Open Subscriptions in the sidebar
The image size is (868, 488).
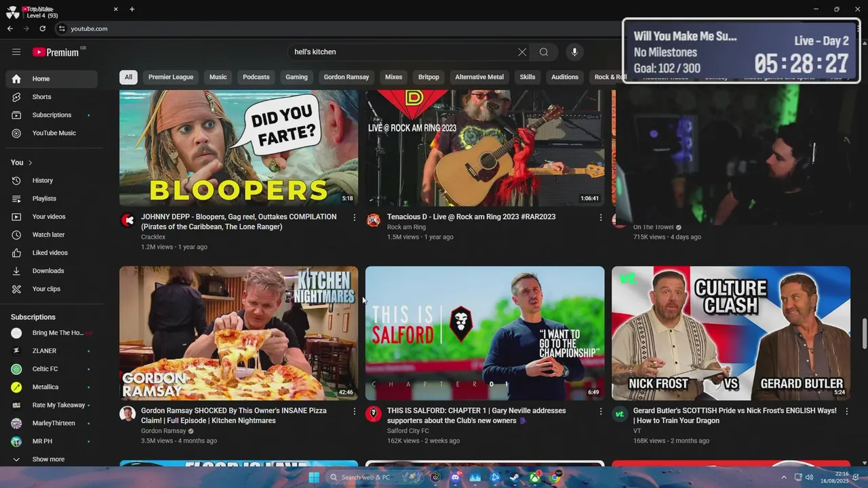click(52, 115)
